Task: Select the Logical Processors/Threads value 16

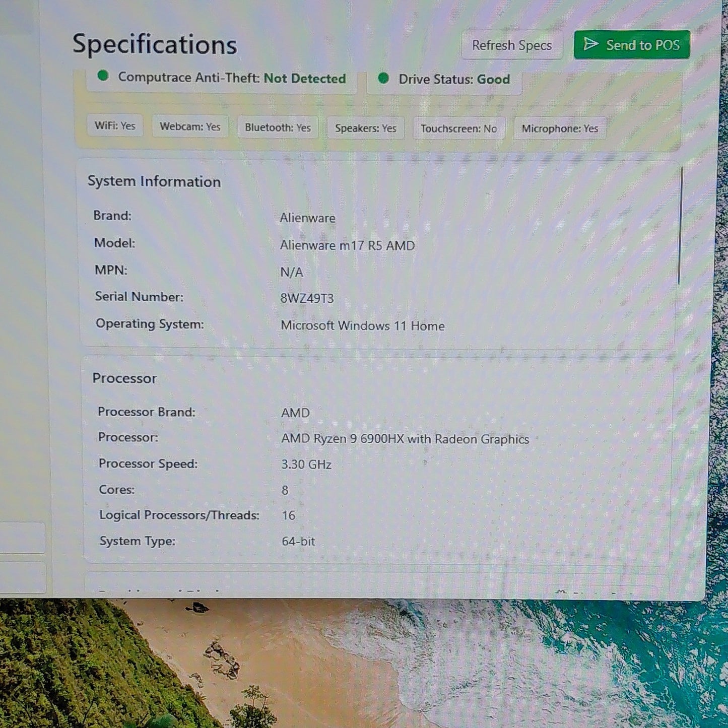Action: tap(289, 515)
